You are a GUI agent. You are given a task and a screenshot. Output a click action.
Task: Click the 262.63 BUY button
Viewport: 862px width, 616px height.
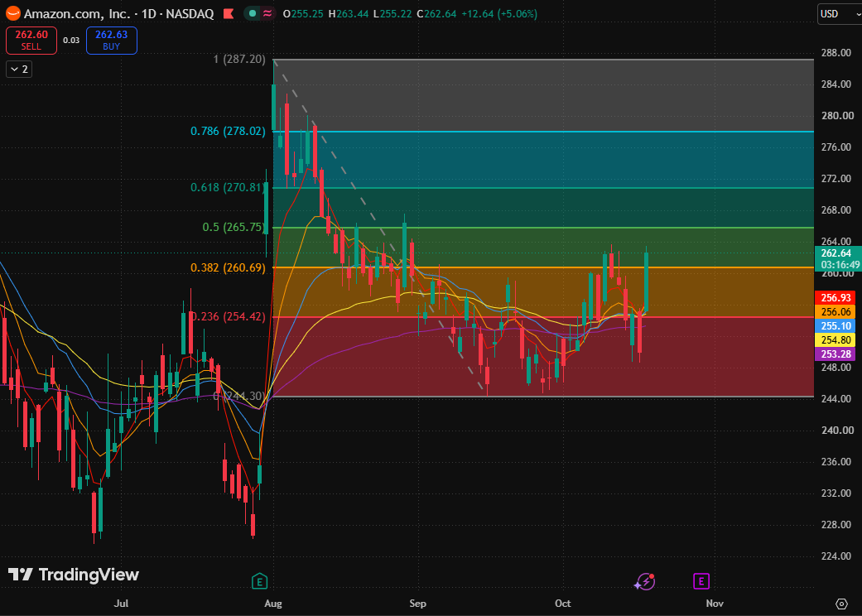112,40
